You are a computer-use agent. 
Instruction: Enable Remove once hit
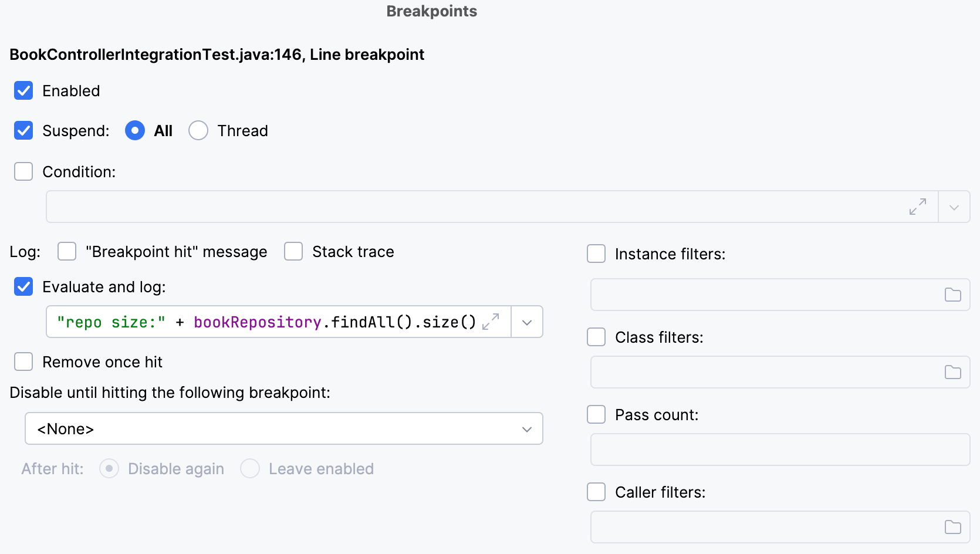23,362
